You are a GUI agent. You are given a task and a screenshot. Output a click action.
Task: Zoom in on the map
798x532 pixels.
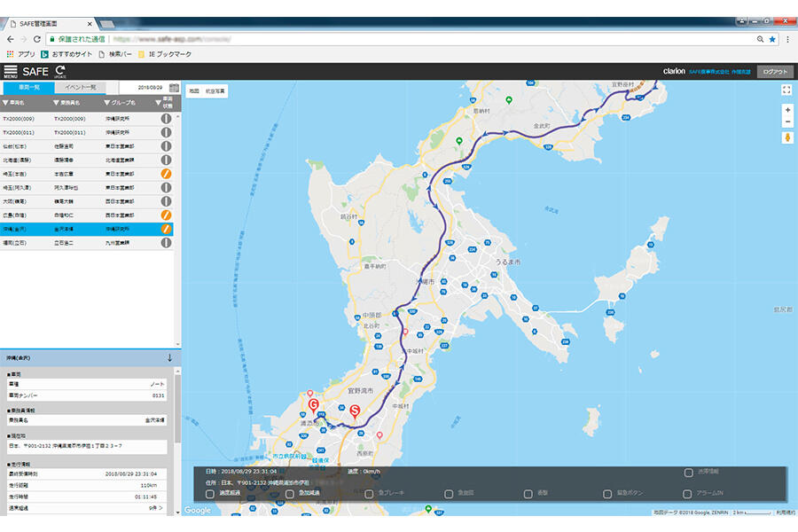point(786,110)
